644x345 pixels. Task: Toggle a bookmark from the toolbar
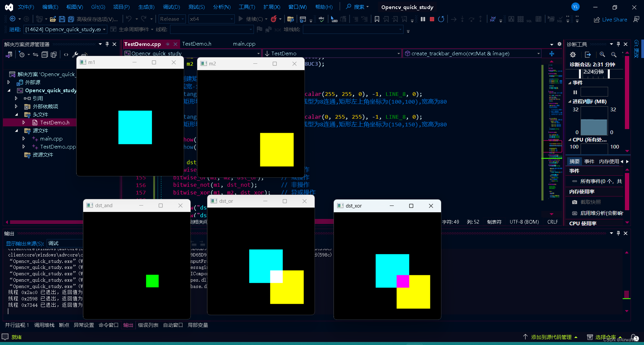point(377,19)
